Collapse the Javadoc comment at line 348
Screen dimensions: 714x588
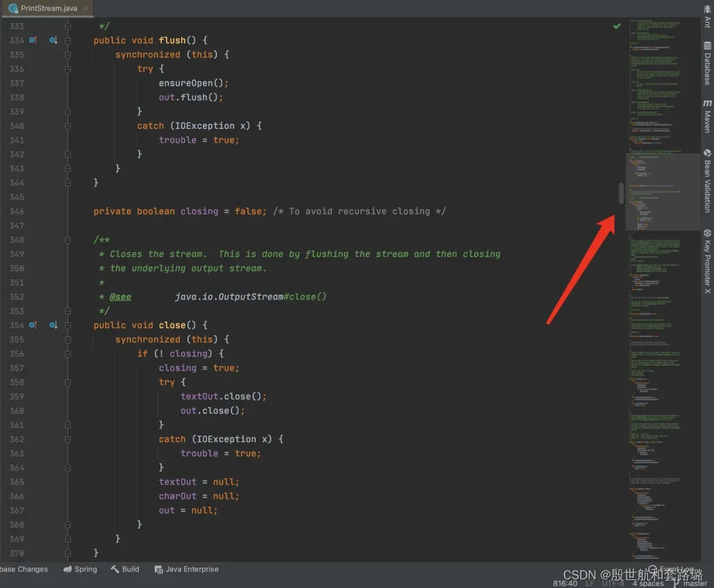pyautogui.click(x=68, y=240)
